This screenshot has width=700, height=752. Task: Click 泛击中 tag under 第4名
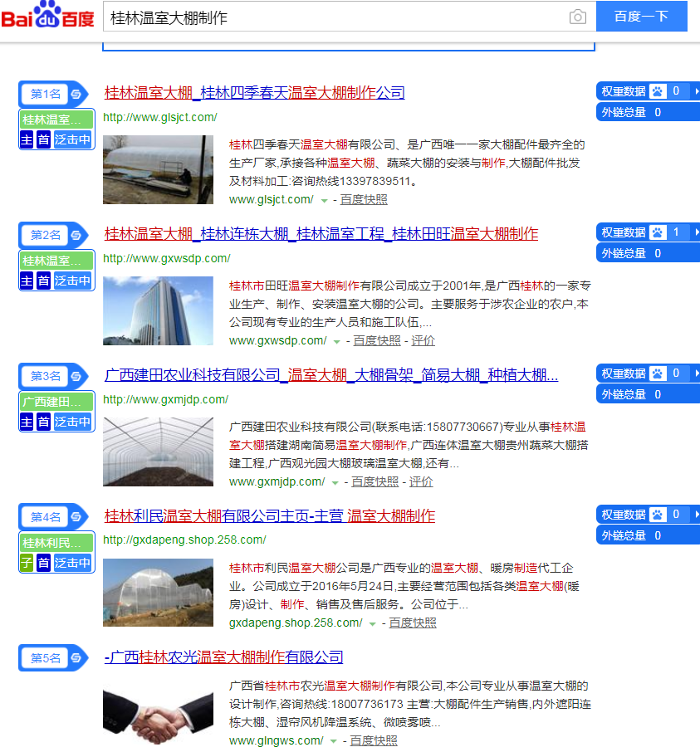72,563
